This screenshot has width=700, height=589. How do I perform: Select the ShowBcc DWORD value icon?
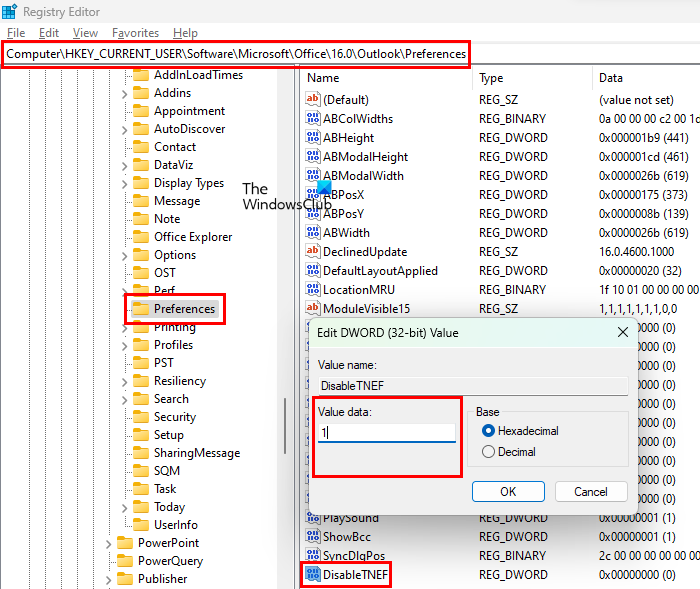click(x=312, y=536)
